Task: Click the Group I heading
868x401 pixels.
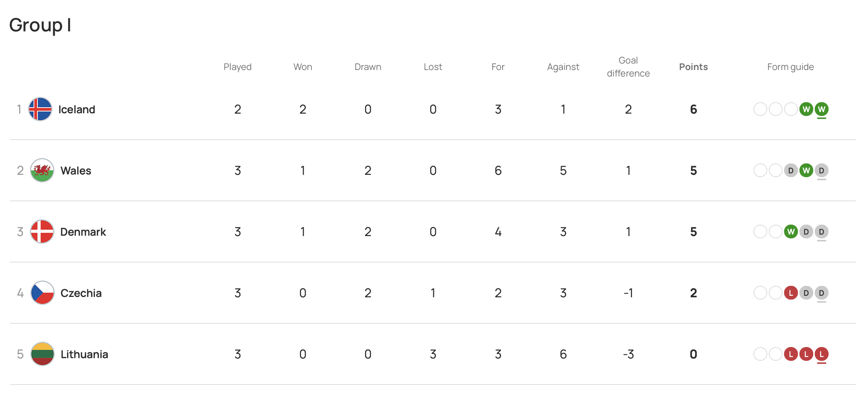Action: [40, 25]
